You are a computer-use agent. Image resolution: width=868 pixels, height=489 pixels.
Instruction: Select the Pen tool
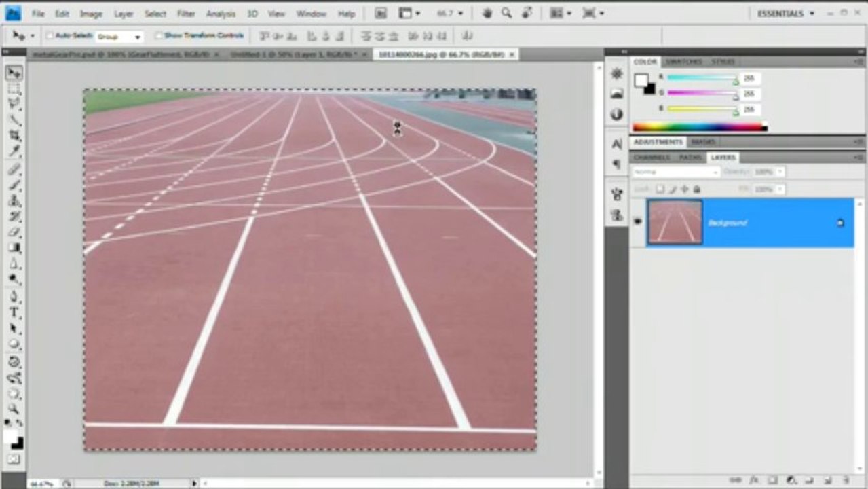(14, 297)
